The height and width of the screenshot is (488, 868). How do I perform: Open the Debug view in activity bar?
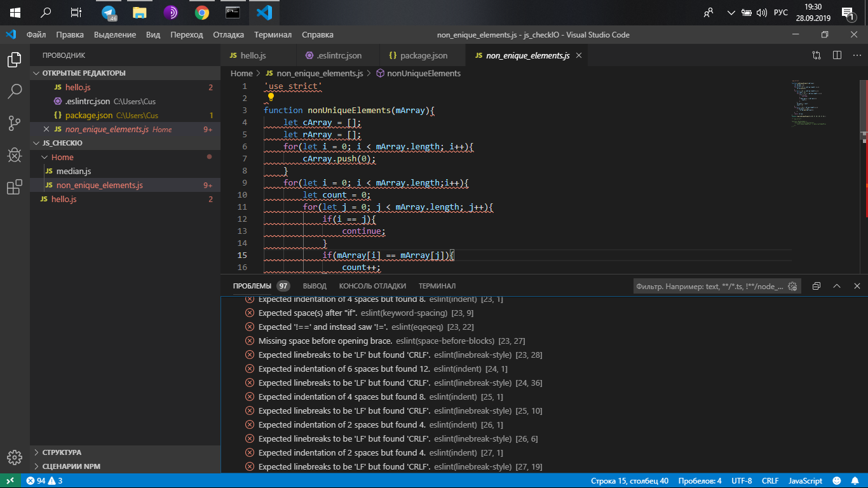(15, 155)
